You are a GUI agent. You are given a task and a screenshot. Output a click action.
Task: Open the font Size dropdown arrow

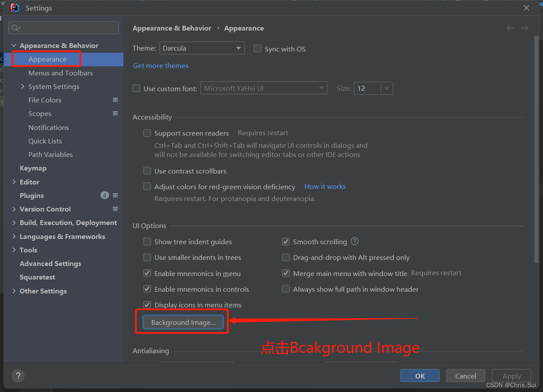click(x=387, y=88)
